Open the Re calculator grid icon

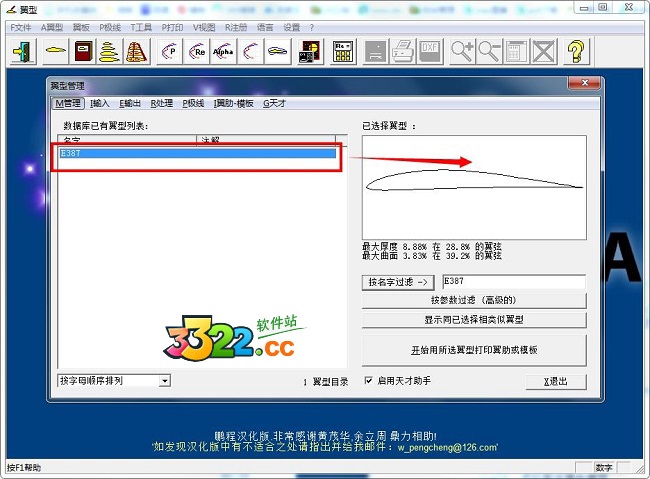pyautogui.click(x=343, y=51)
